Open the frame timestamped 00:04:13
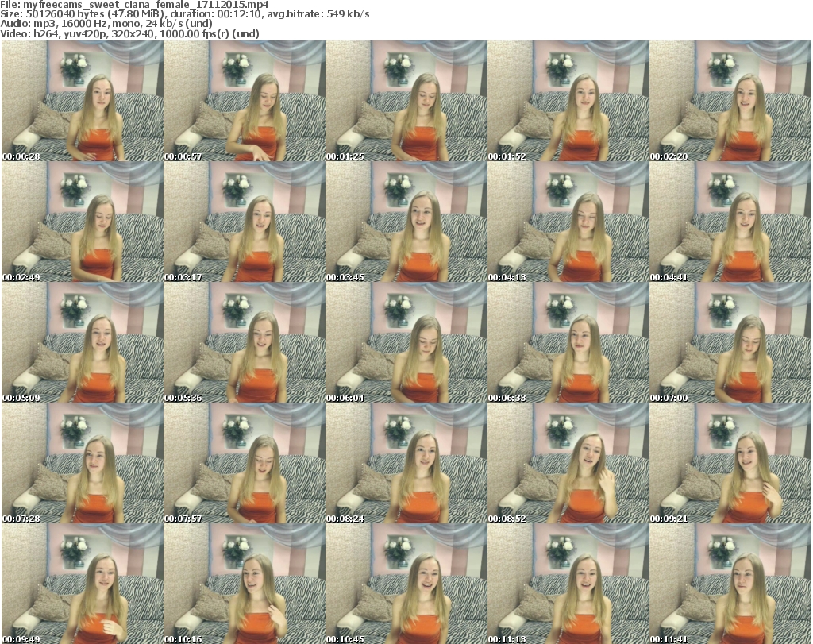The height and width of the screenshot is (644, 813). tap(568, 222)
